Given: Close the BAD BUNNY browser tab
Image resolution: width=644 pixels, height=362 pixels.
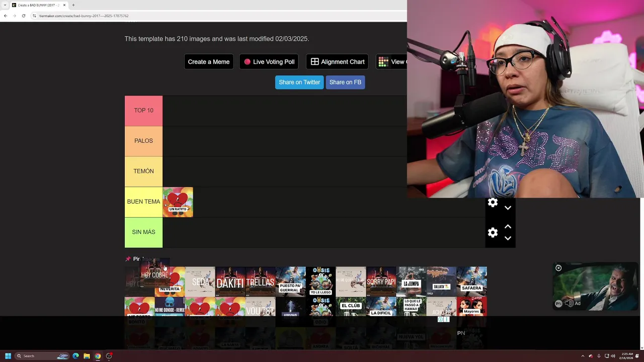Looking at the screenshot, I should pyautogui.click(x=64, y=5).
